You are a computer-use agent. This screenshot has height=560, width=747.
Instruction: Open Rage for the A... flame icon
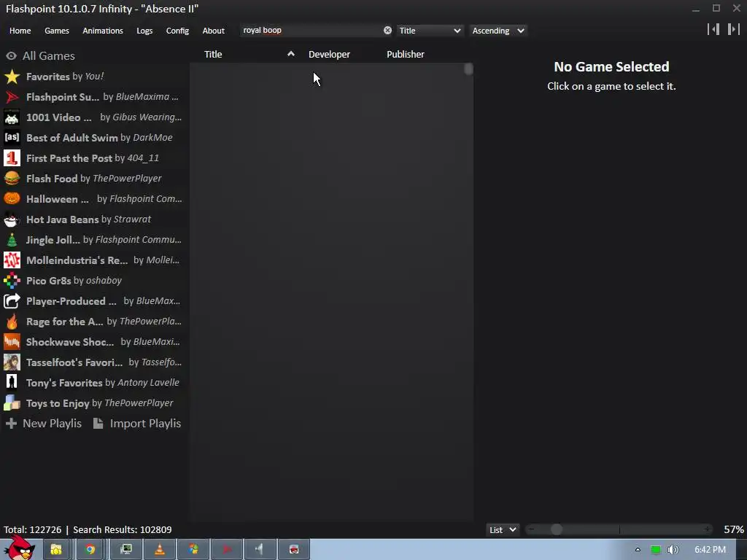(12, 322)
